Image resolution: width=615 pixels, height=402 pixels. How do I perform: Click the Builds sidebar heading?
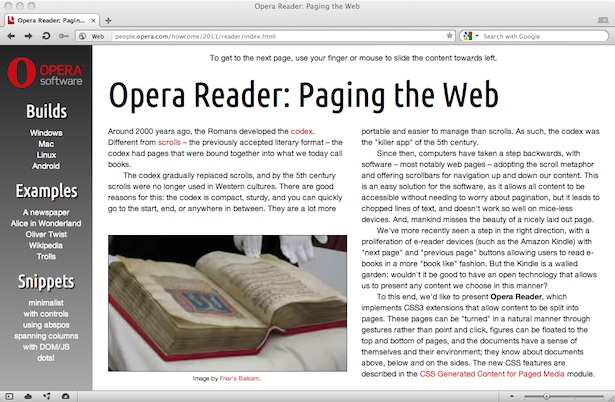pyautogui.click(x=46, y=111)
